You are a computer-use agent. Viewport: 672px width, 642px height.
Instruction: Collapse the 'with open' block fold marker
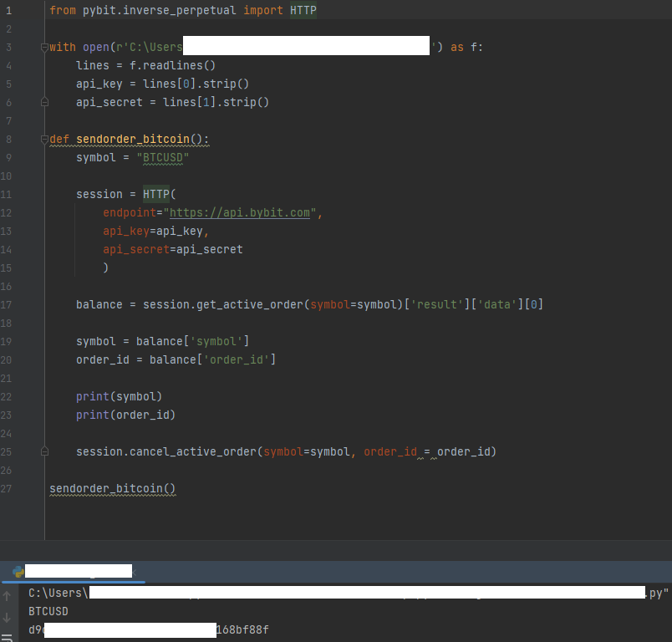[x=44, y=47]
